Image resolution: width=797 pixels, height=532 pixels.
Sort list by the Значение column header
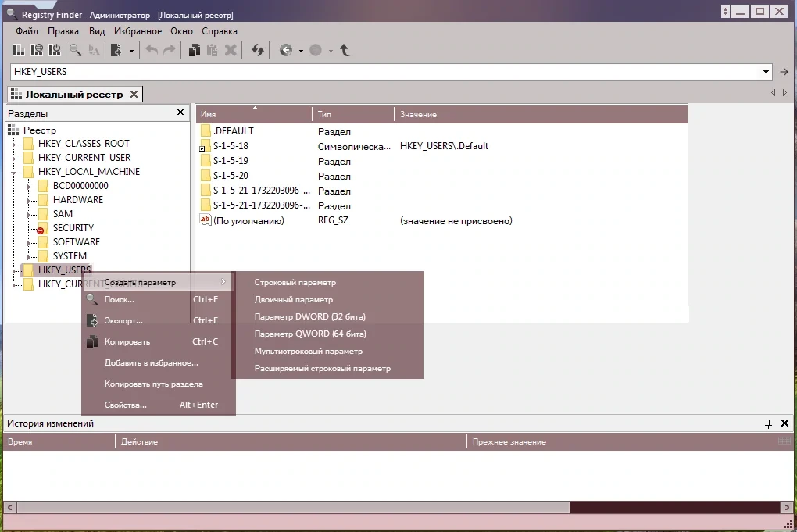pyautogui.click(x=541, y=114)
